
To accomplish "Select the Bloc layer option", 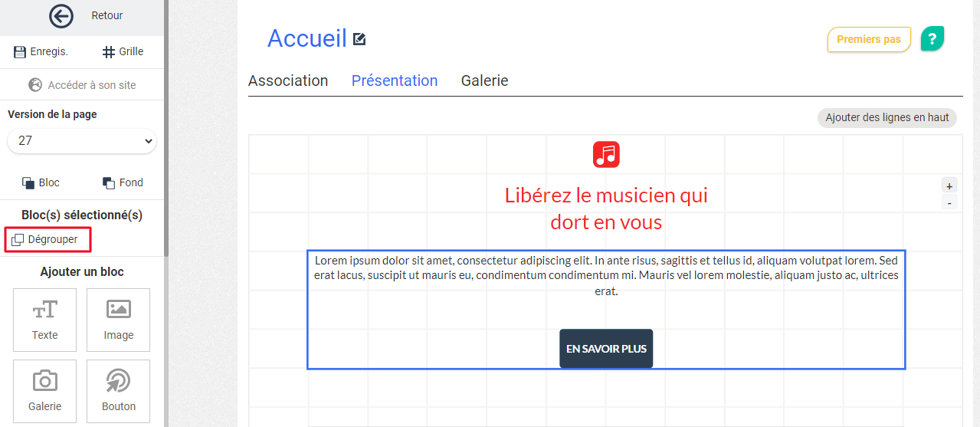I will pyautogui.click(x=41, y=182).
